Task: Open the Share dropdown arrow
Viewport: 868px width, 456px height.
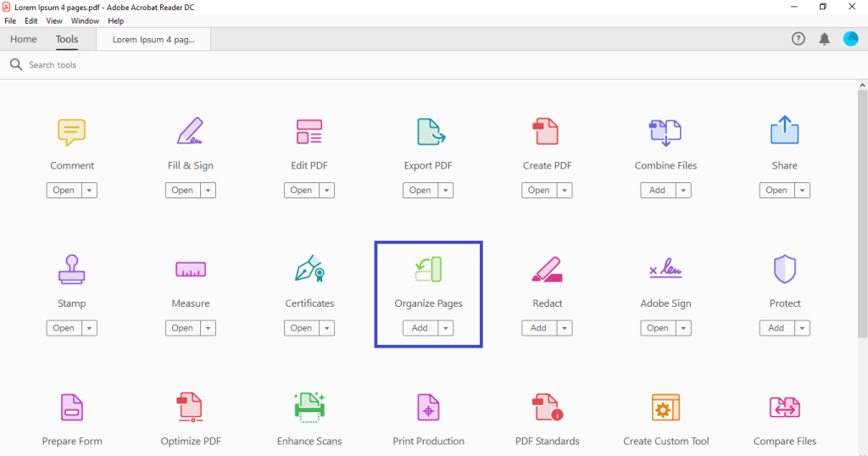Action: 802,191
